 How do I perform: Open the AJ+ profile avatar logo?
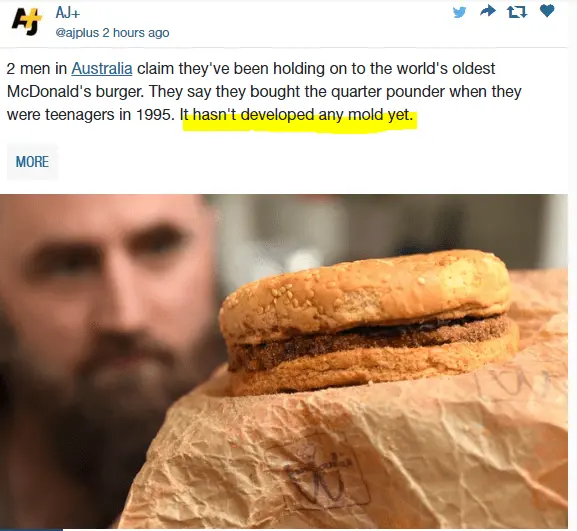coord(26,22)
